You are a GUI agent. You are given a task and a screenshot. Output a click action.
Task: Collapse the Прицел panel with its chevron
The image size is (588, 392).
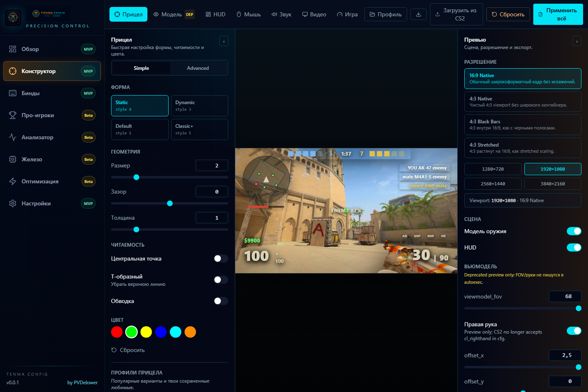[x=224, y=41]
